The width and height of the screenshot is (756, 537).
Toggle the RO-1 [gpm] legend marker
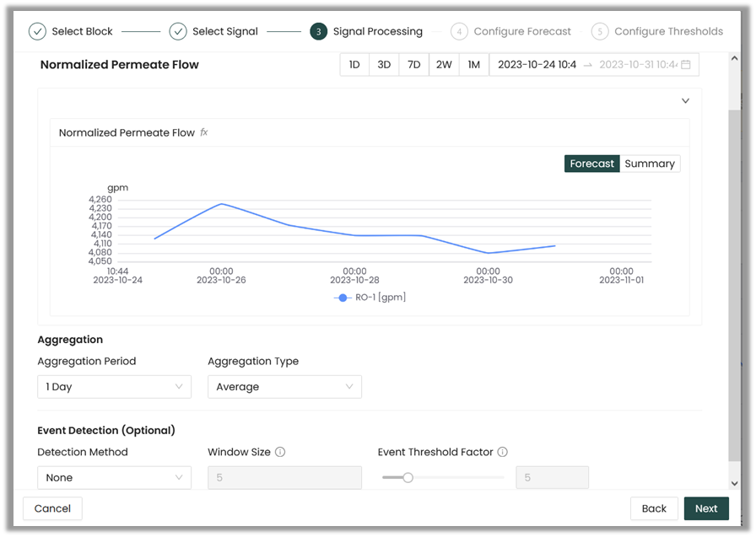coord(343,298)
